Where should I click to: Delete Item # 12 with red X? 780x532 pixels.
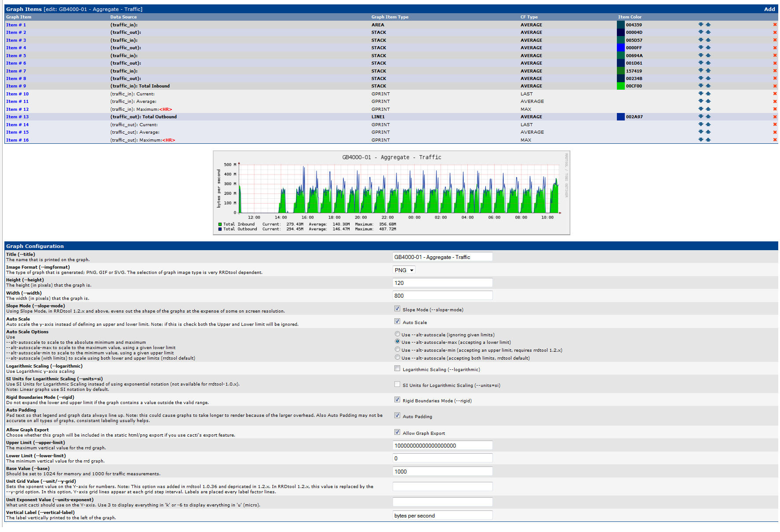pyautogui.click(x=775, y=109)
